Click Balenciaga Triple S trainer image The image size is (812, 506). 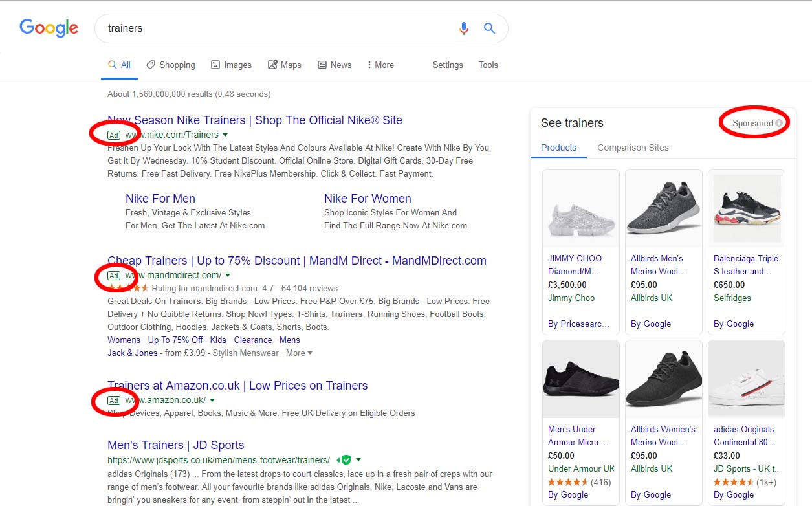pyautogui.click(x=747, y=209)
